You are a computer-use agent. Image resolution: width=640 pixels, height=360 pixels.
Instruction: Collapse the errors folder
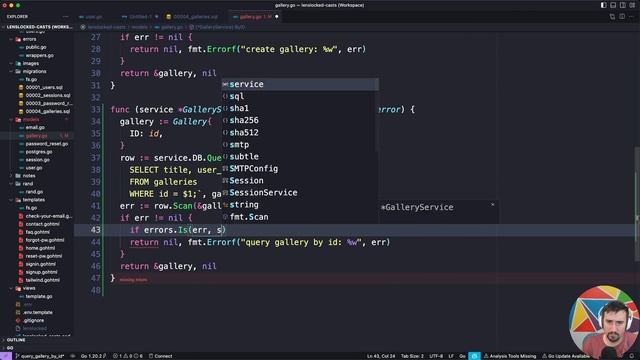(x=29, y=39)
